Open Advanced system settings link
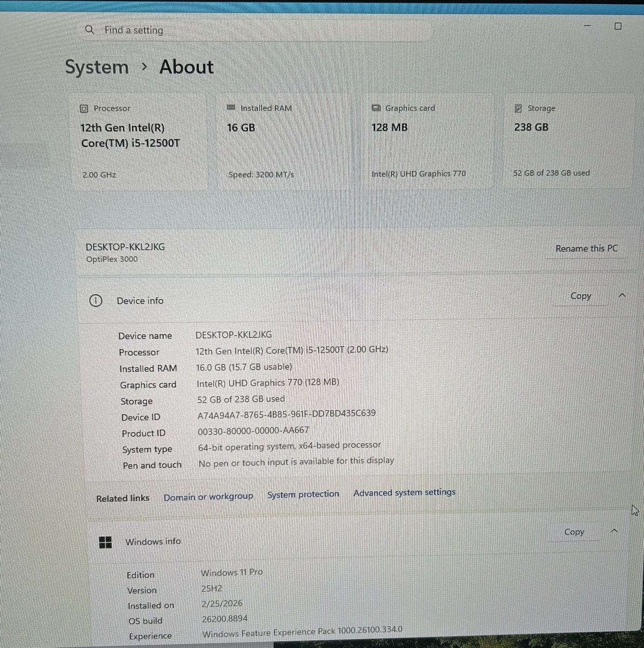 tap(404, 492)
